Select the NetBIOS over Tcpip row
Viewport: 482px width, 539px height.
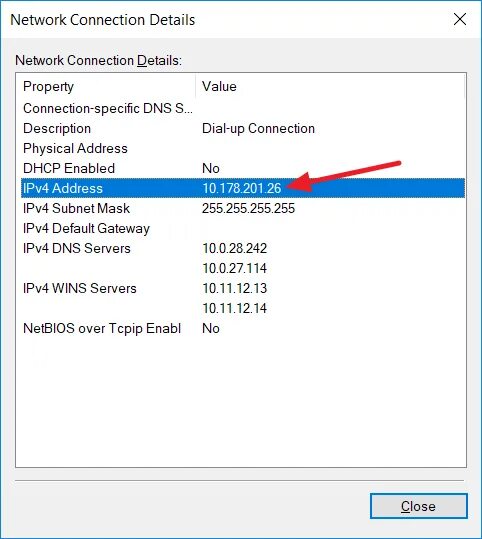click(x=243, y=328)
